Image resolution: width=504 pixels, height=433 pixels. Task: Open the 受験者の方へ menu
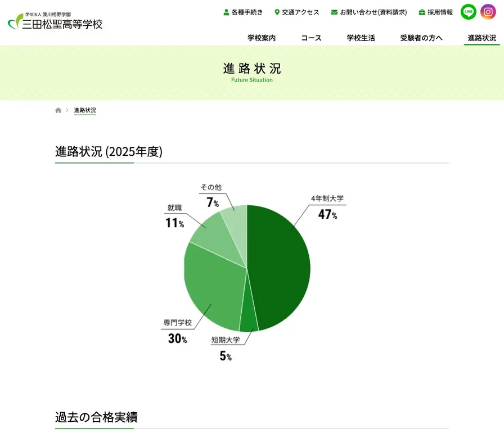(x=421, y=38)
